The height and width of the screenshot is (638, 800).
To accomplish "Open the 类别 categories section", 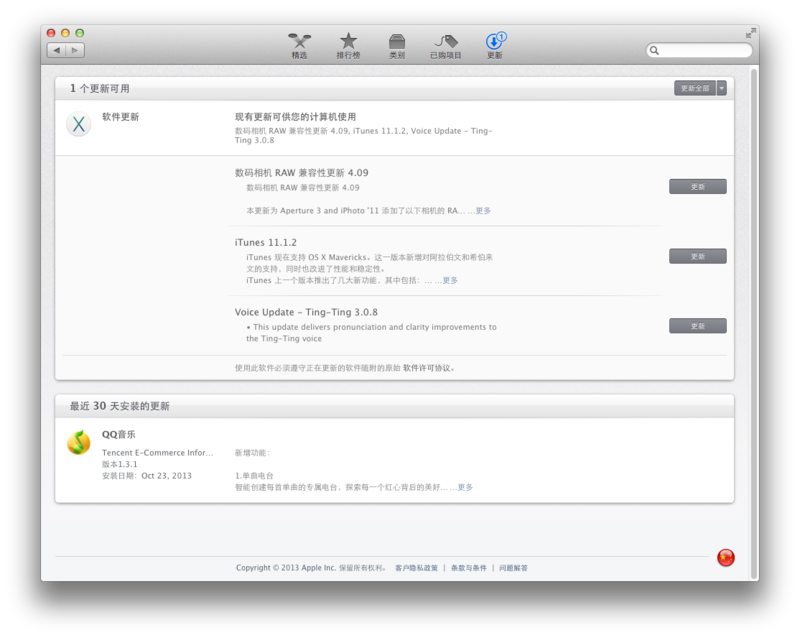I will 397,46.
